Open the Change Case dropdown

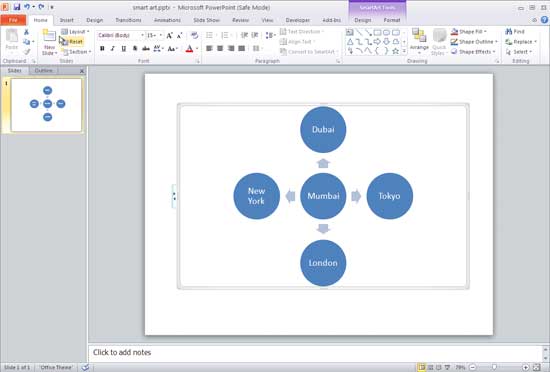(173, 49)
